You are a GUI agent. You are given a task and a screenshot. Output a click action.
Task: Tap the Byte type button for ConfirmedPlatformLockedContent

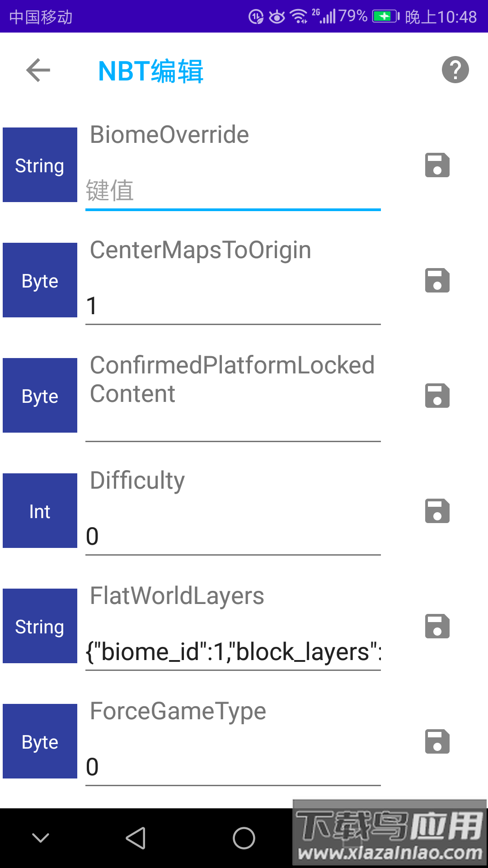40,396
